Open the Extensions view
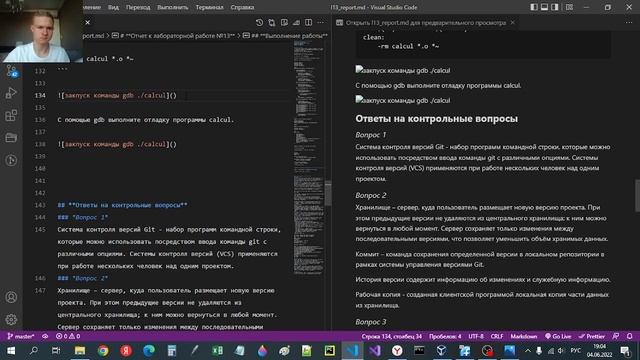 pyautogui.click(x=11, y=116)
